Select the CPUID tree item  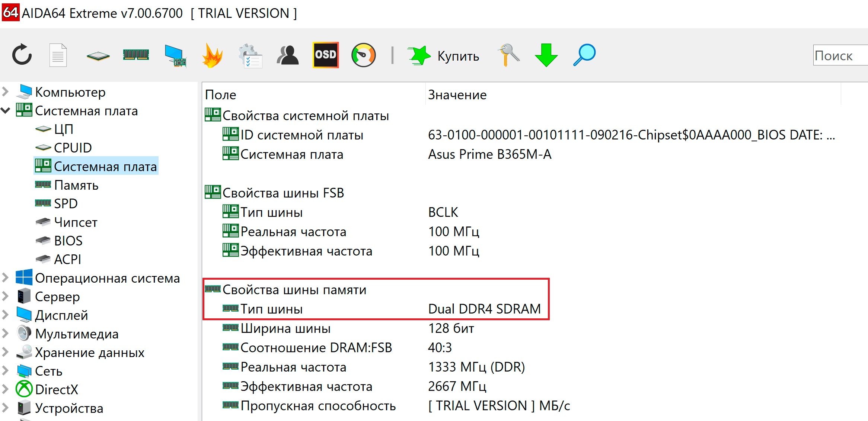click(x=63, y=148)
